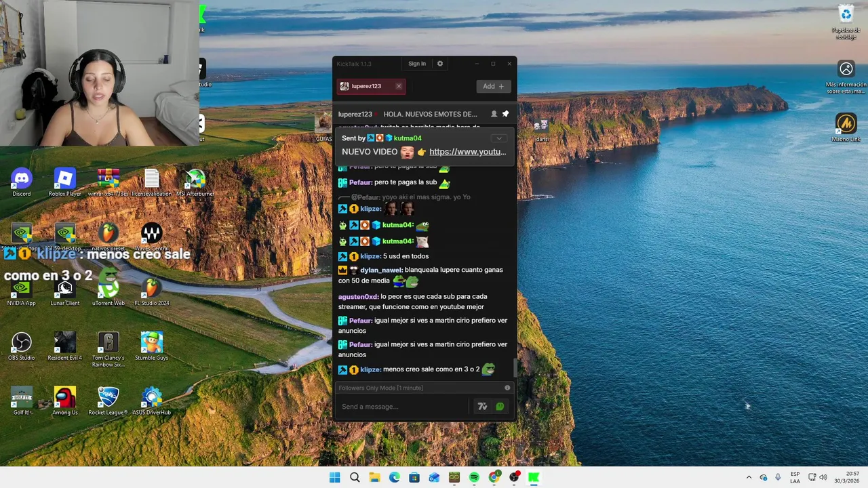The image size is (868, 488).
Task: Toggle the pinned message pin icon
Action: click(x=505, y=114)
